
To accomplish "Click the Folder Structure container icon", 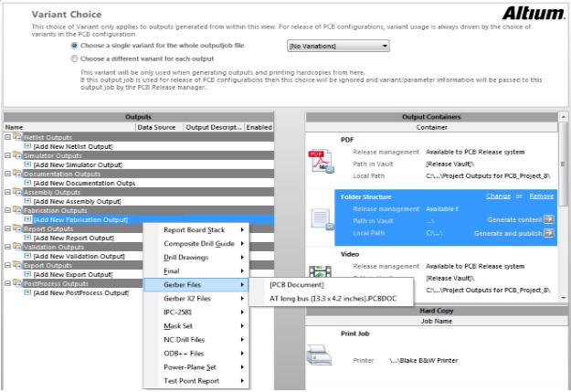I will click(x=322, y=218).
